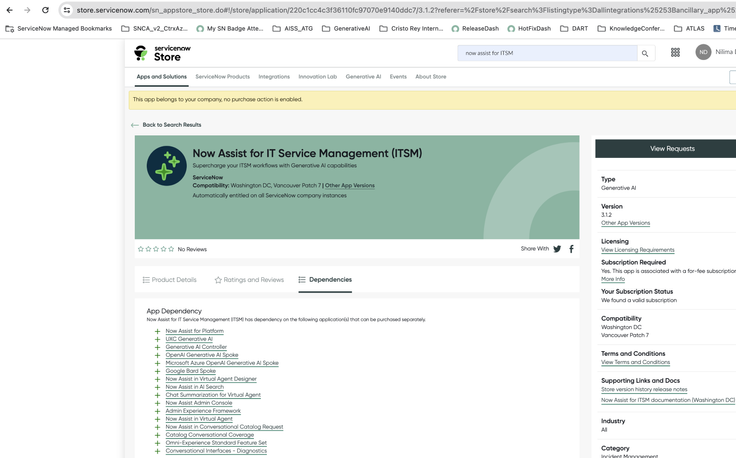Expand plus icon beside OpenAI Generative AI Spoke

coord(157,355)
